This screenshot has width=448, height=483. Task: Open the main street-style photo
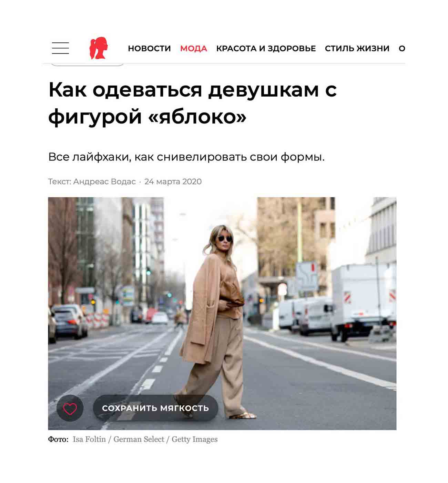pos(222,313)
